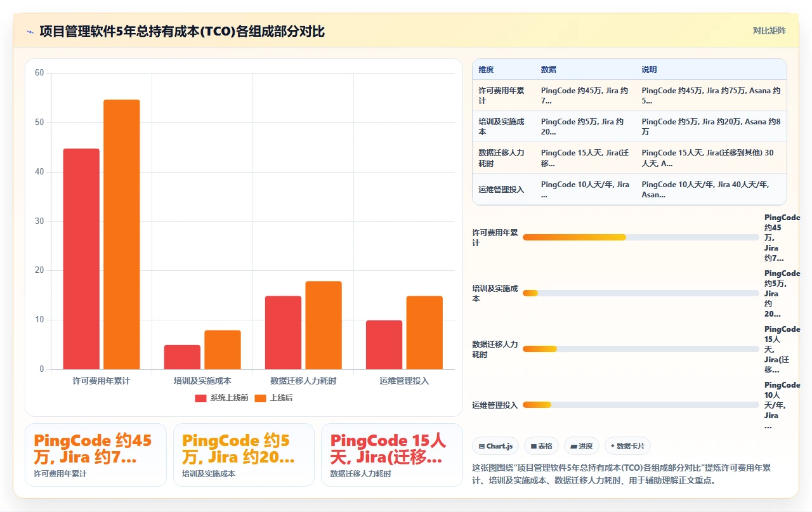Click the 培训及实施成本 progress bar
The width and height of the screenshot is (812, 512).
[641, 293]
